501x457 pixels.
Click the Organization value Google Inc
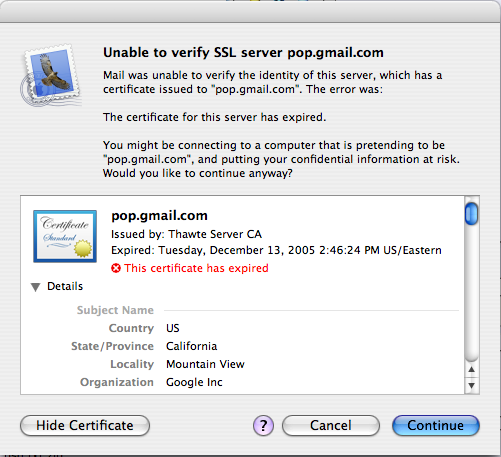(194, 382)
